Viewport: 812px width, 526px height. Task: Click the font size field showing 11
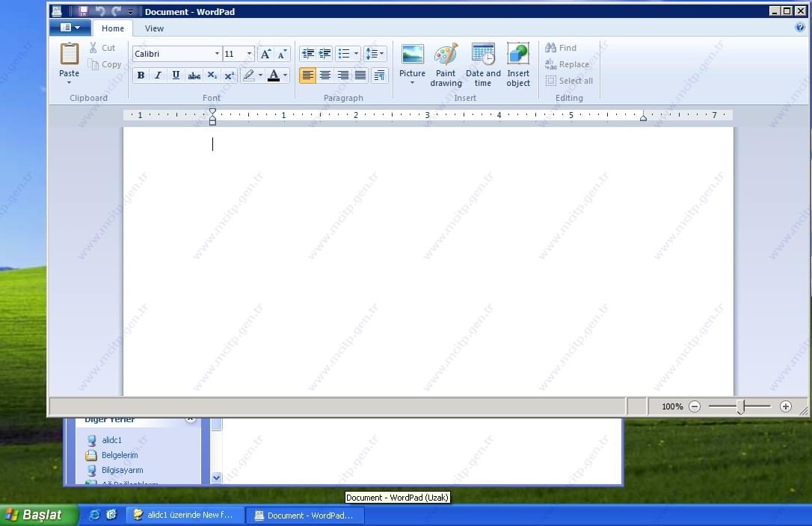pyautogui.click(x=234, y=54)
